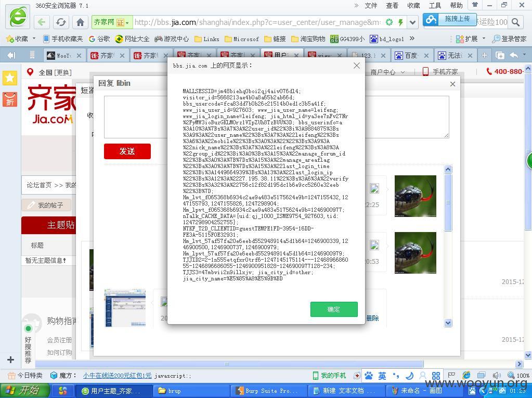This screenshot has width=532, height=398.
Task: Switch to the 123.1 browser tab
Action: pos(369,55)
